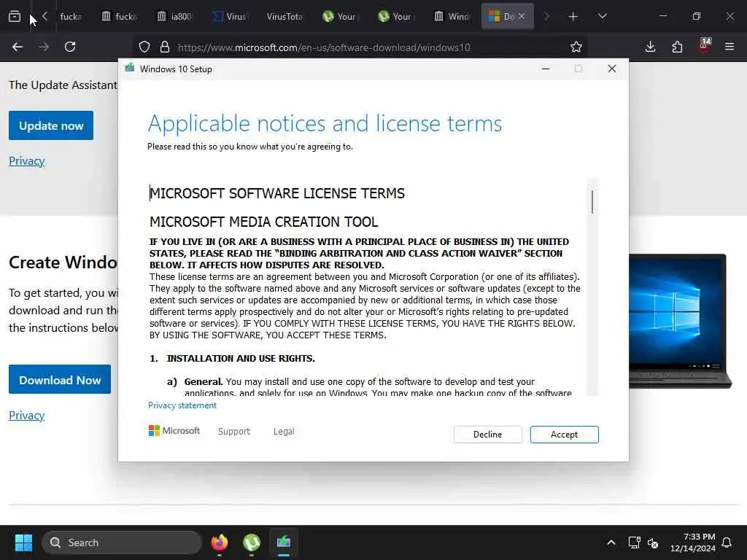747x560 pixels.
Task: Click the taskbar Search box
Action: pos(122,542)
